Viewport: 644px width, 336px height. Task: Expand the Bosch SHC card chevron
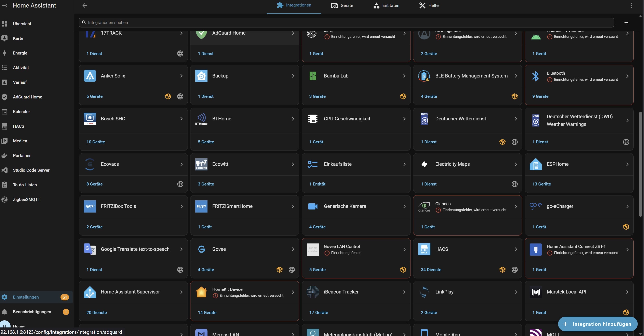[x=182, y=119]
